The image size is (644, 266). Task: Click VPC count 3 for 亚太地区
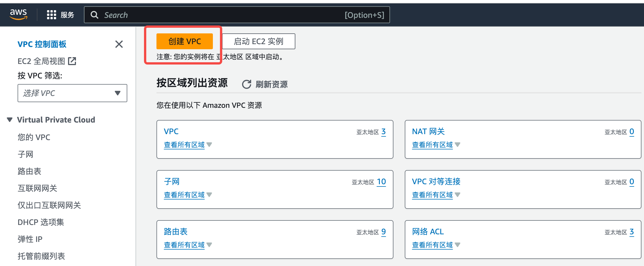point(384,132)
